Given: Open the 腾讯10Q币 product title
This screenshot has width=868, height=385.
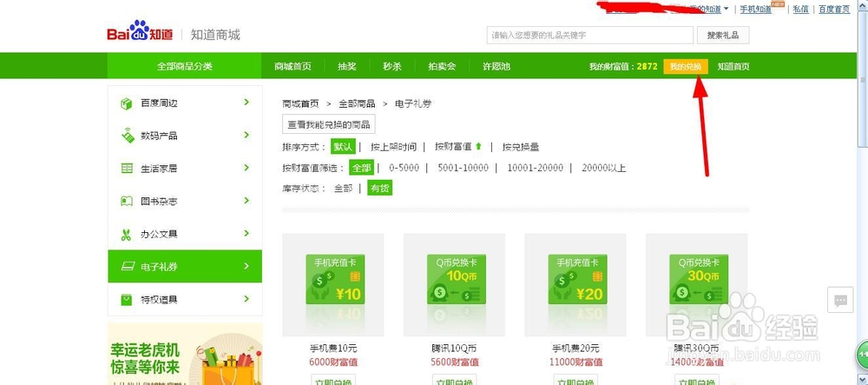Looking at the screenshot, I should point(454,348).
